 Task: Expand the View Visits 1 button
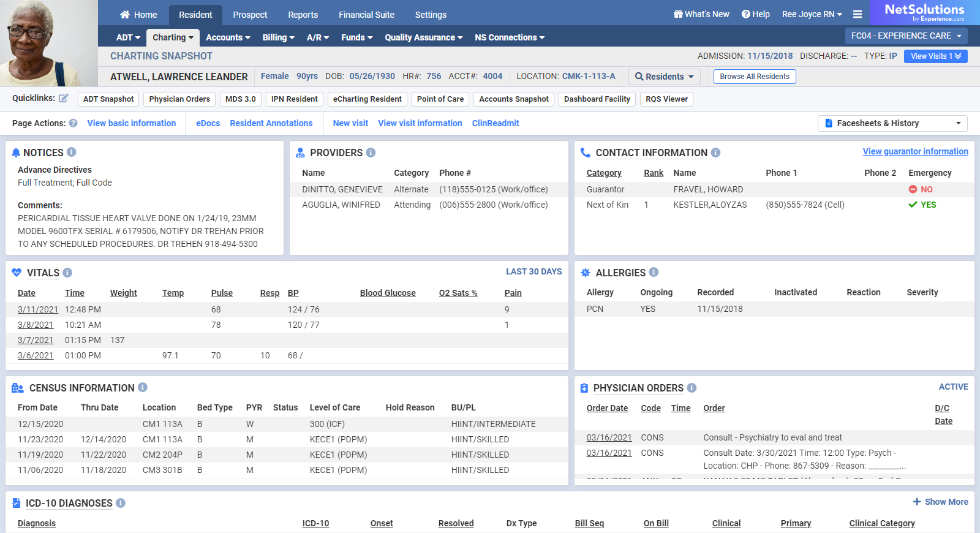936,56
